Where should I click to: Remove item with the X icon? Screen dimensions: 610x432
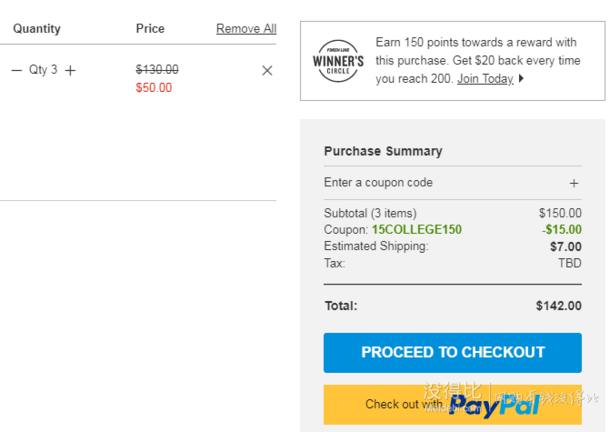click(x=267, y=70)
